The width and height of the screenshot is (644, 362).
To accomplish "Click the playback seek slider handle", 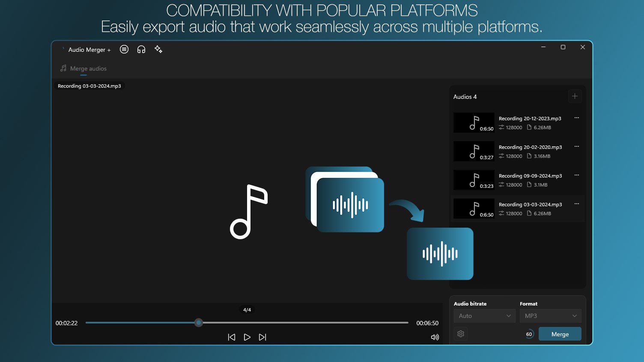I will [198, 323].
